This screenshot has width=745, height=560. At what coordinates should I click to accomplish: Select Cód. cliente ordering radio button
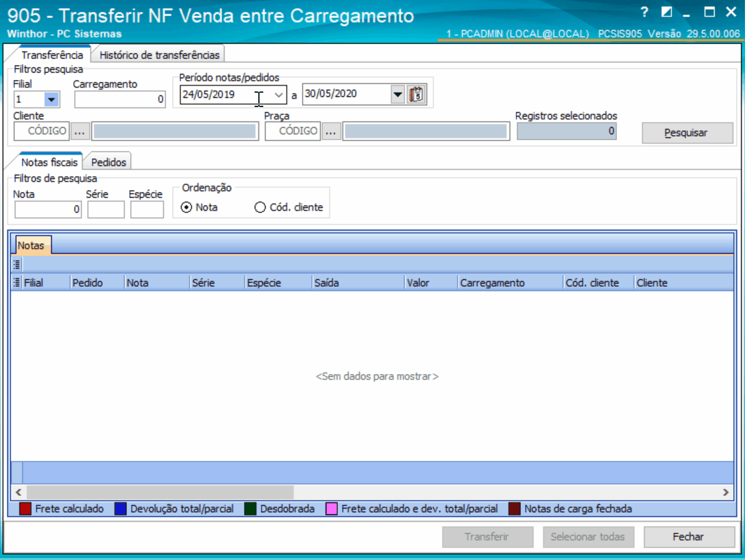coord(260,208)
